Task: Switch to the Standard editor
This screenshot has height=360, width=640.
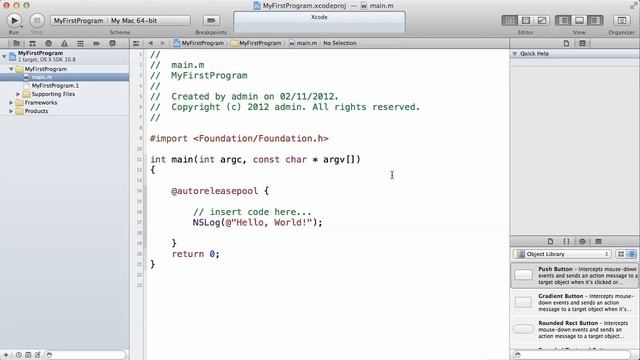Action: 509,20
